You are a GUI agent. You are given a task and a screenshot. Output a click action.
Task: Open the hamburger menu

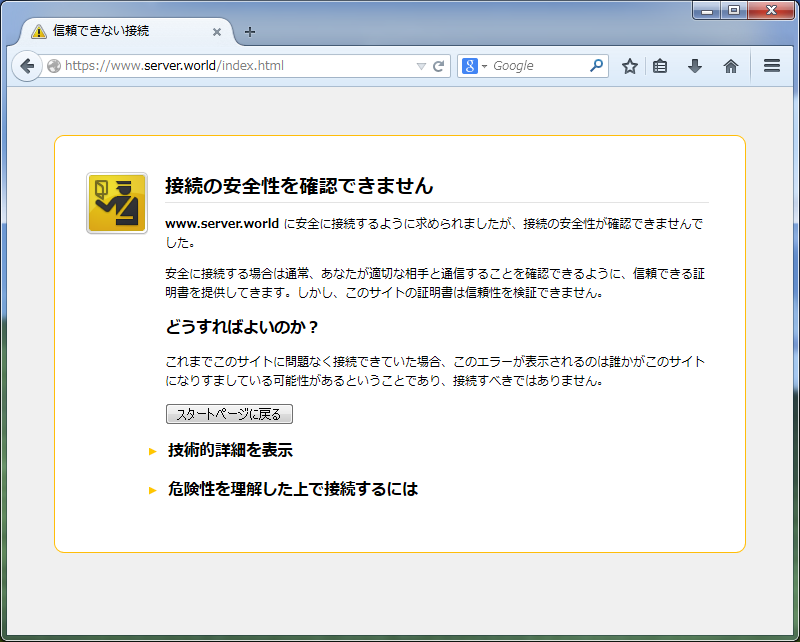[x=772, y=65]
